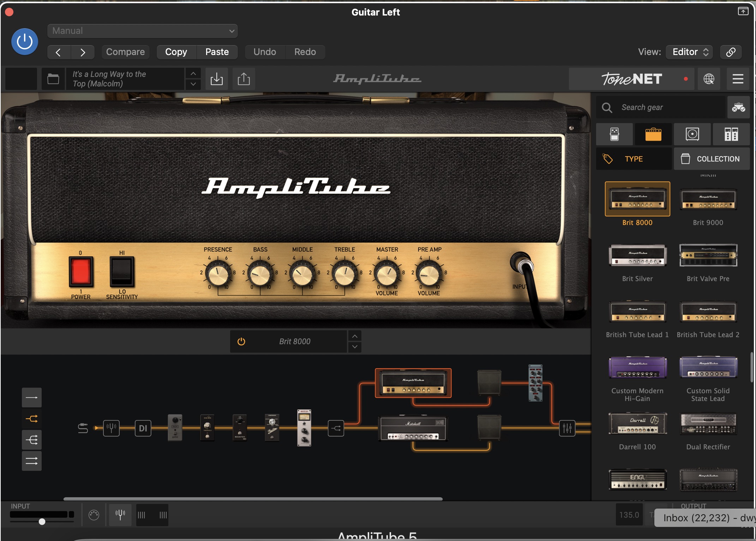
Task: Select the single serial routing icon
Action: coord(32,397)
